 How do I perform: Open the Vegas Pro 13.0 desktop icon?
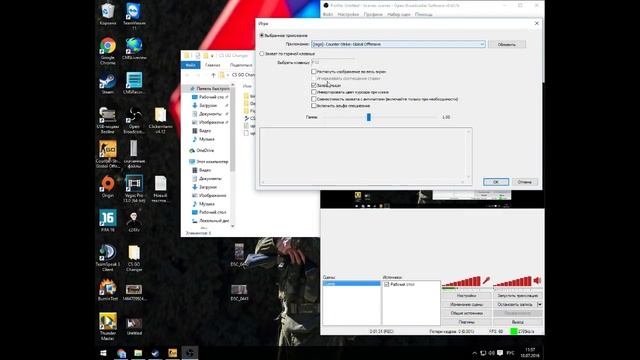click(x=134, y=189)
